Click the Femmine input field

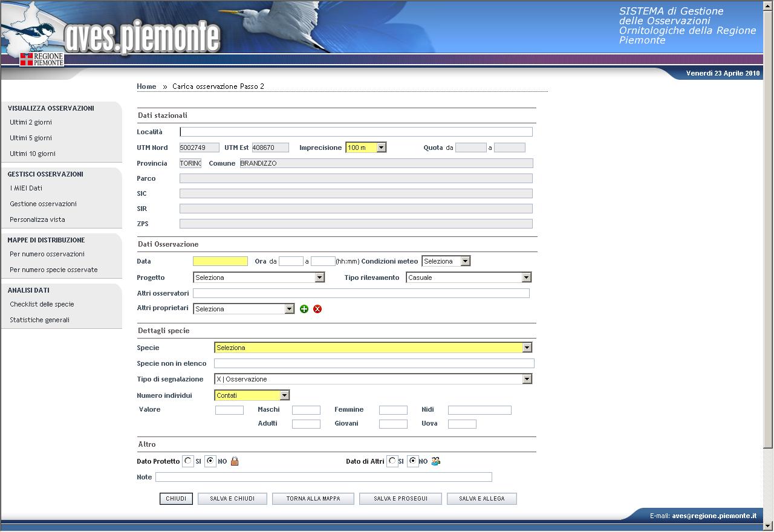pos(393,410)
